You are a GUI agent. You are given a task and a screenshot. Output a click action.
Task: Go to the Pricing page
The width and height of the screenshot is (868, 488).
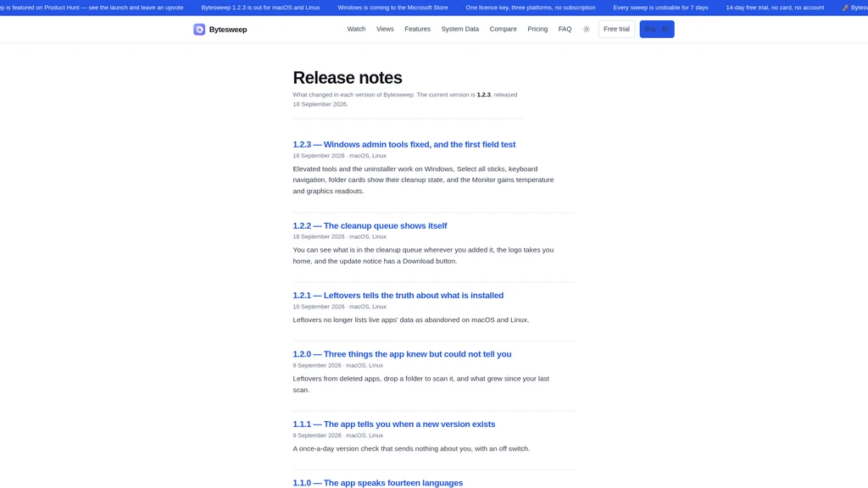pos(537,29)
